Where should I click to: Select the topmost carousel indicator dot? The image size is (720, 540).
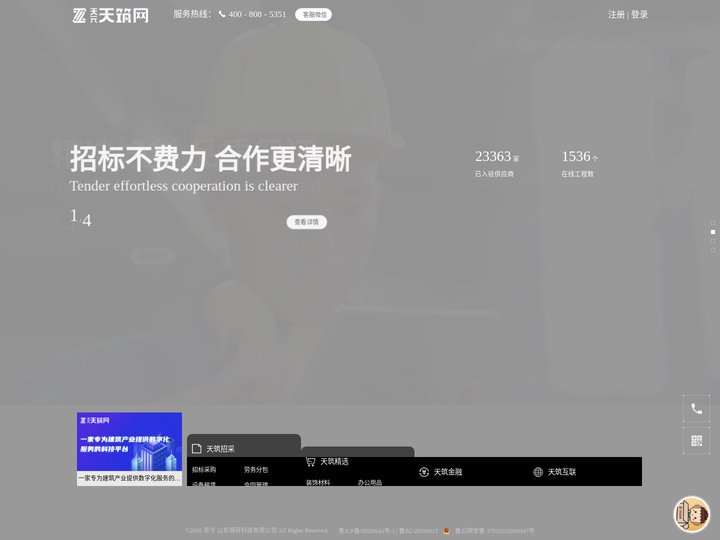coord(713,223)
